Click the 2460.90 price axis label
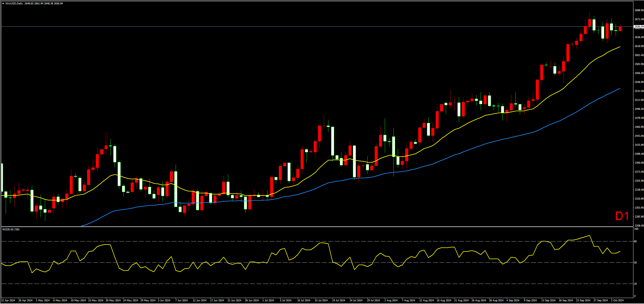This screenshot has height=304, width=644. click(x=639, y=127)
